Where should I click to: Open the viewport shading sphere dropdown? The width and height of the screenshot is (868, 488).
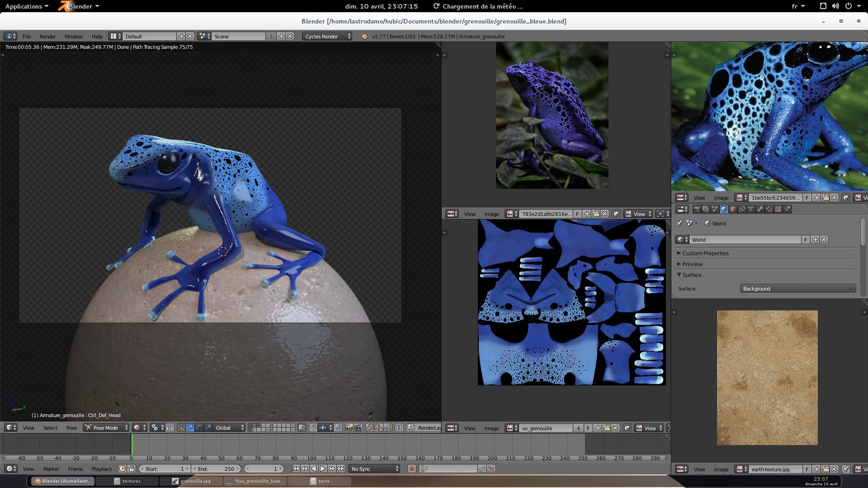[x=140, y=428]
